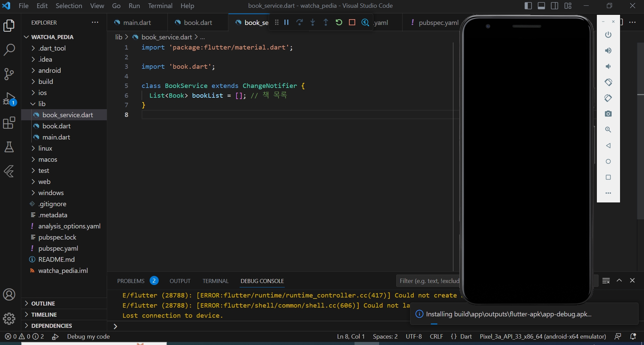Toggle the secondary side bar layout
Image resolution: width=644 pixels, height=345 pixels.
[x=554, y=6]
